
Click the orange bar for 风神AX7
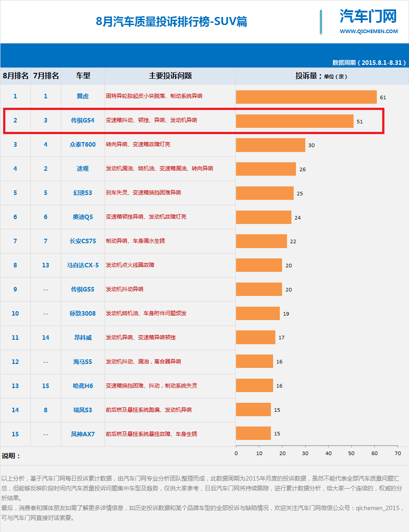[253, 433]
